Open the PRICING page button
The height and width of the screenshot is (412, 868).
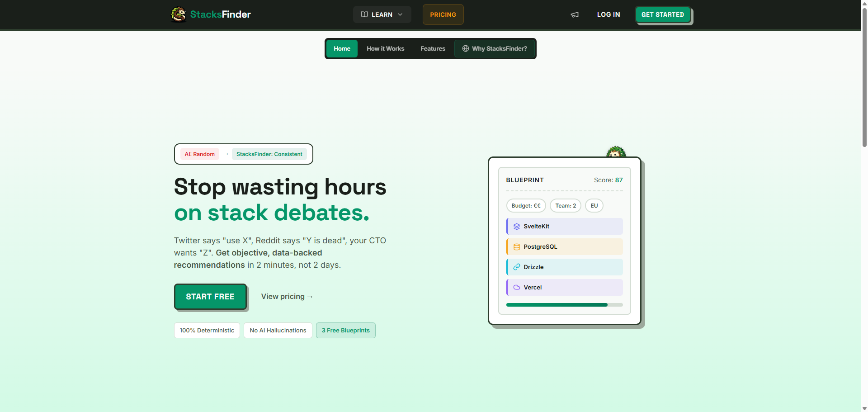pyautogui.click(x=443, y=14)
